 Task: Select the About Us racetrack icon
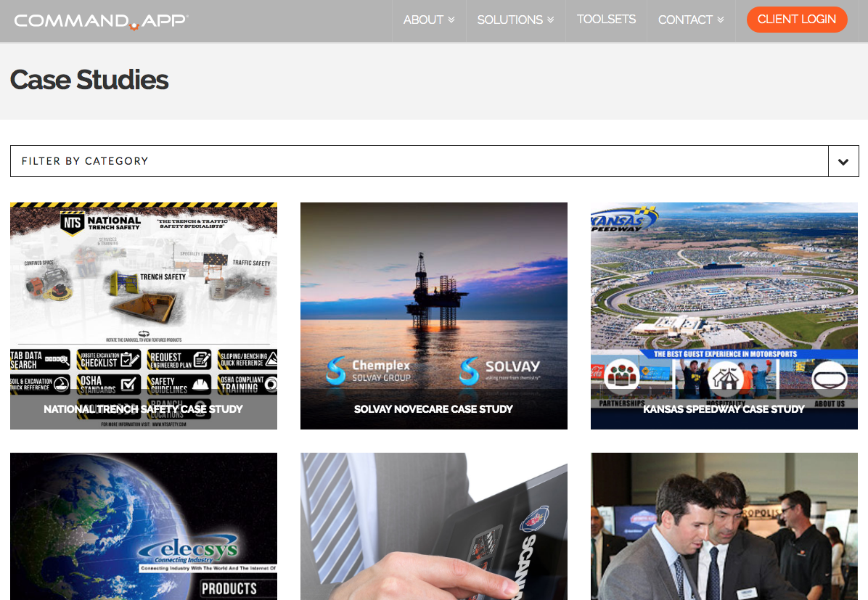[x=829, y=377]
